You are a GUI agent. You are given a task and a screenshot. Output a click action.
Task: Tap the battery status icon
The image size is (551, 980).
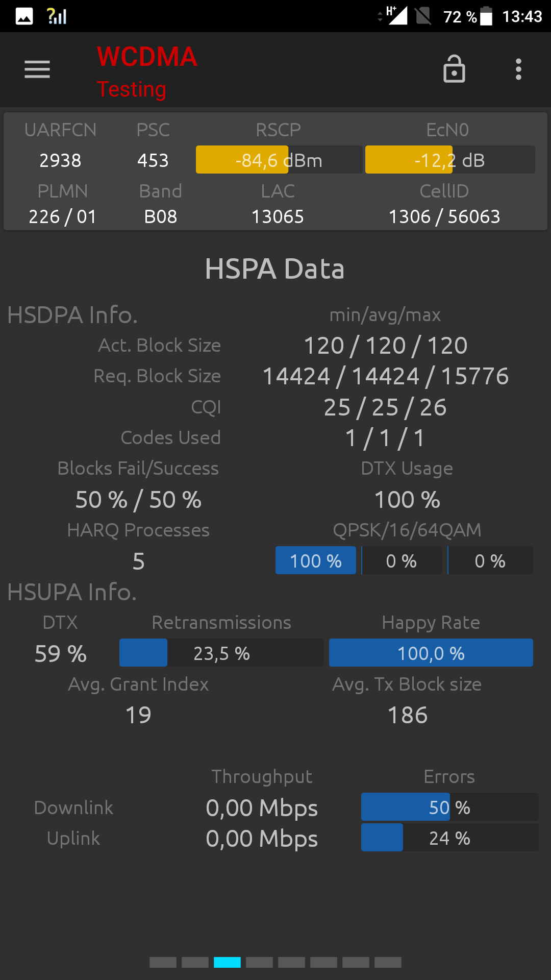click(486, 16)
